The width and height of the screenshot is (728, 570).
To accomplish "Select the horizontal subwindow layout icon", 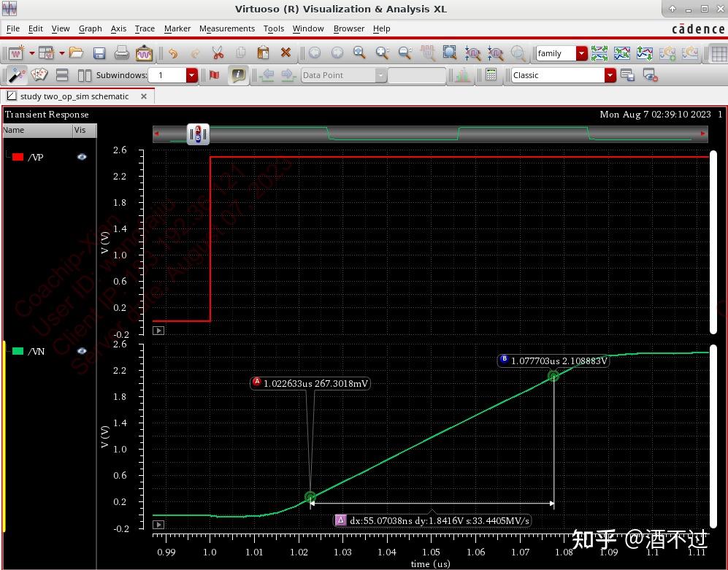I will [62, 74].
